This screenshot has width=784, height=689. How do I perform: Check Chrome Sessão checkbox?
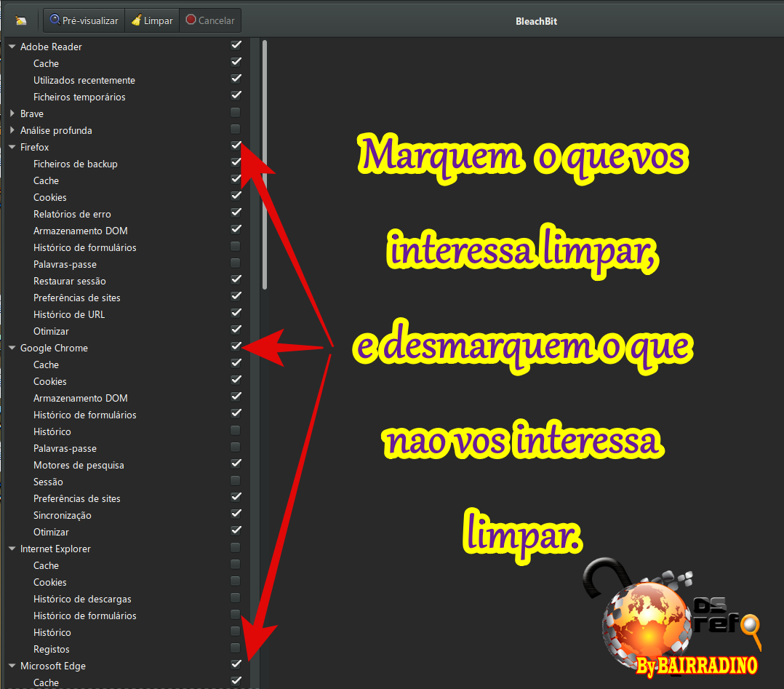pyautogui.click(x=236, y=481)
